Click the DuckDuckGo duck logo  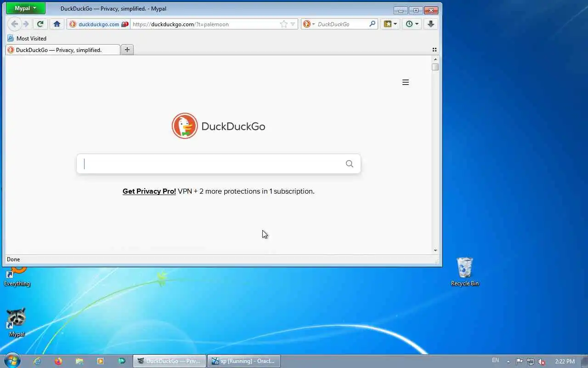tap(185, 126)
